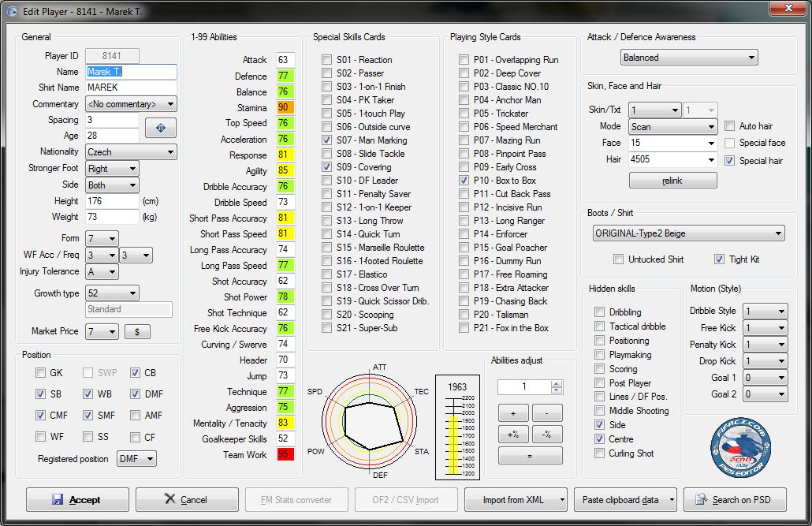Tick the GK position checkbox
This screenshot has width=812, height=526.
pos(41,372)
